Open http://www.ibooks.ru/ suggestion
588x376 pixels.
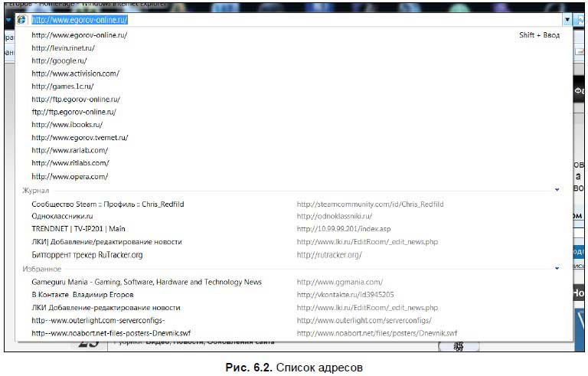(67, 124)
